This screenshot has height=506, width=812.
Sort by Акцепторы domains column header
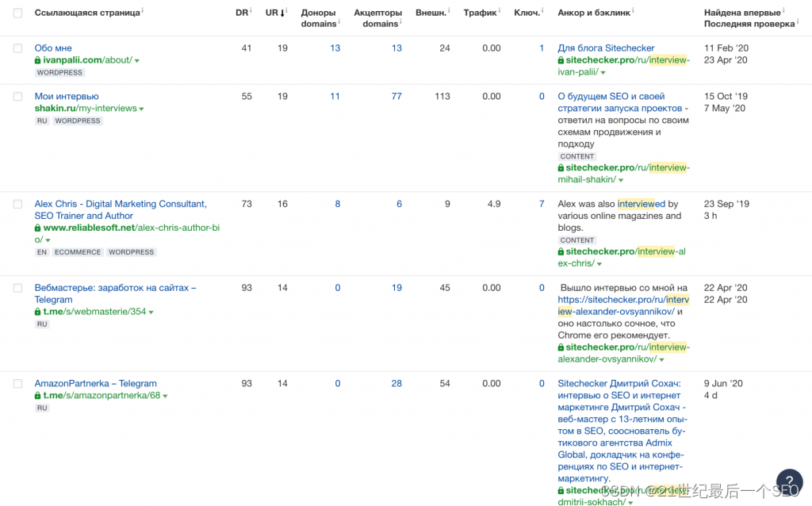pyautogui.click(x=378, y=18)
